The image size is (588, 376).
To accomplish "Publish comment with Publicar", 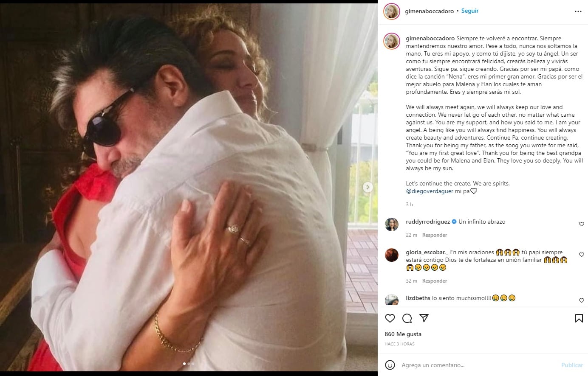I will (572, 365).
